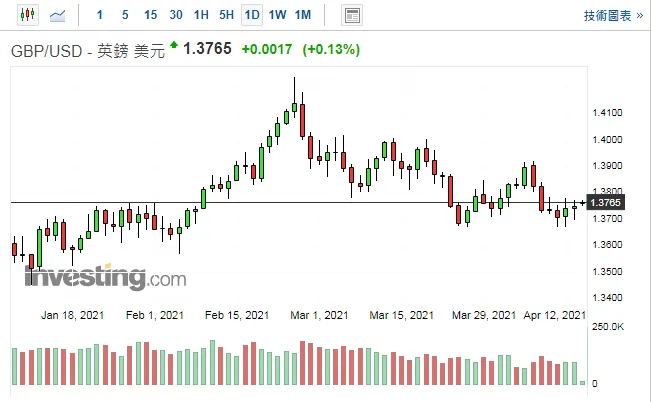
Task: Select the 1 minute timeframe
Action: (x=100, y=15)
